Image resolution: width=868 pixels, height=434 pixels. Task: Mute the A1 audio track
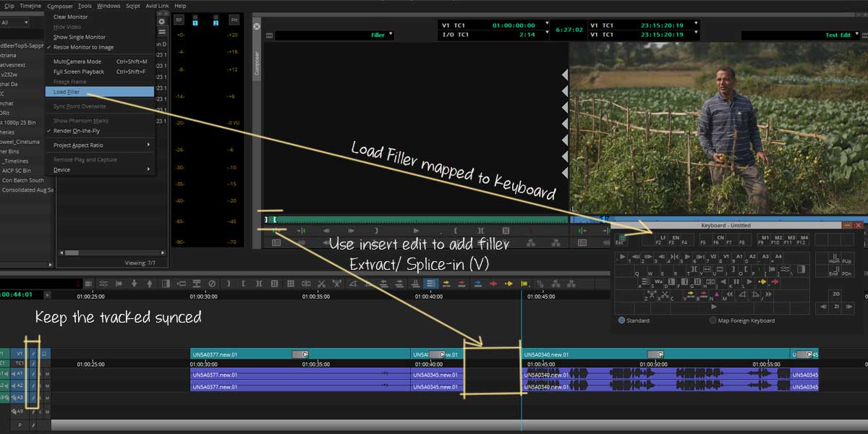coord(48,374)
